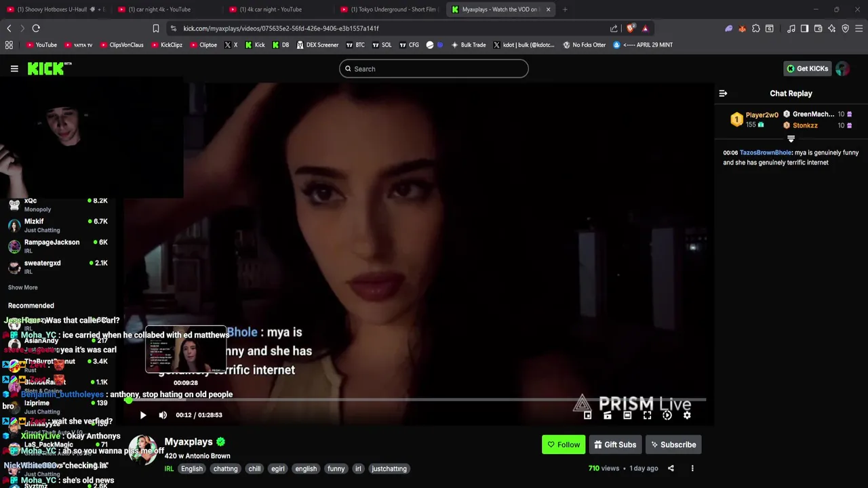
Task: Share this VOD with share icon
Action: 671,468
